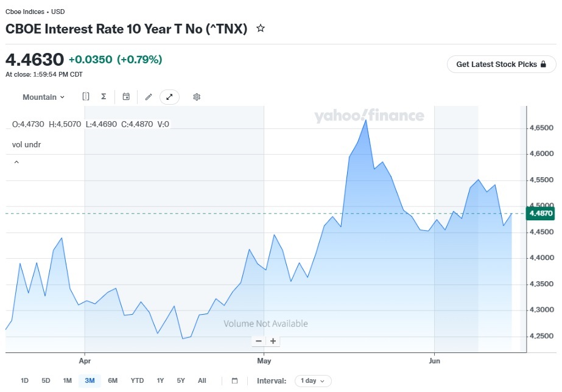Choose the 5Y time range
This screenshot has width=562, height=392.
[181, 380]
